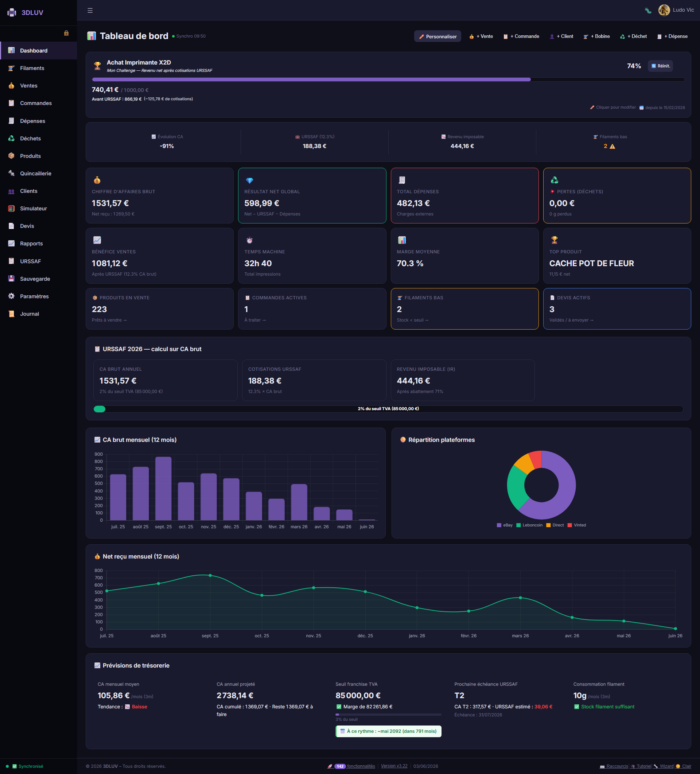This screenshot has width=700, height=774.
Task: Click the Clients people icon in sidebar
Action: point(12,191)
